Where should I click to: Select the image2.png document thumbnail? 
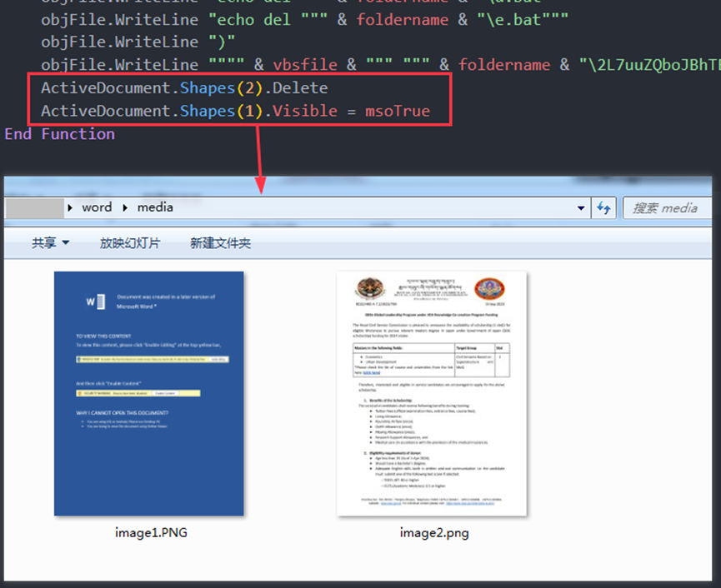coord(432,394)
